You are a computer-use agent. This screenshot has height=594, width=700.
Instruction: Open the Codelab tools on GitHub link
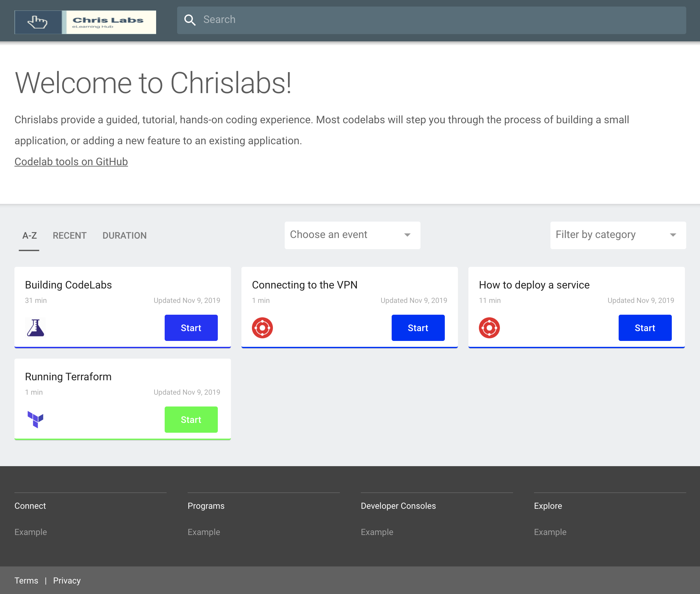[71, 161]
